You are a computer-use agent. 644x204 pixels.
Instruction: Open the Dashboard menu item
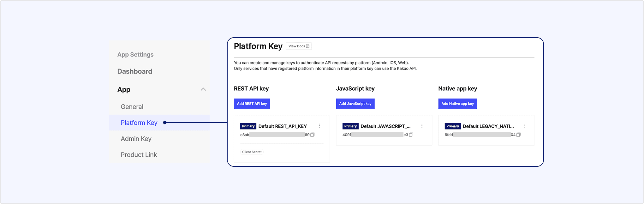pos(135,71)
